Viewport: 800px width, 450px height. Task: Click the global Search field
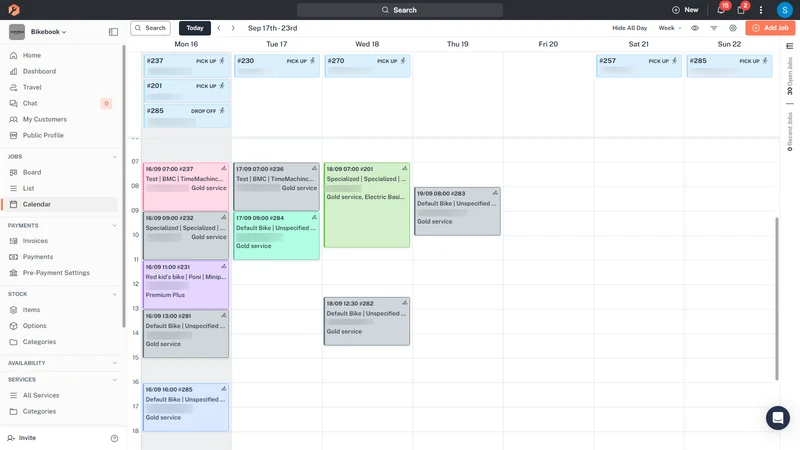[x=400, y=10]
